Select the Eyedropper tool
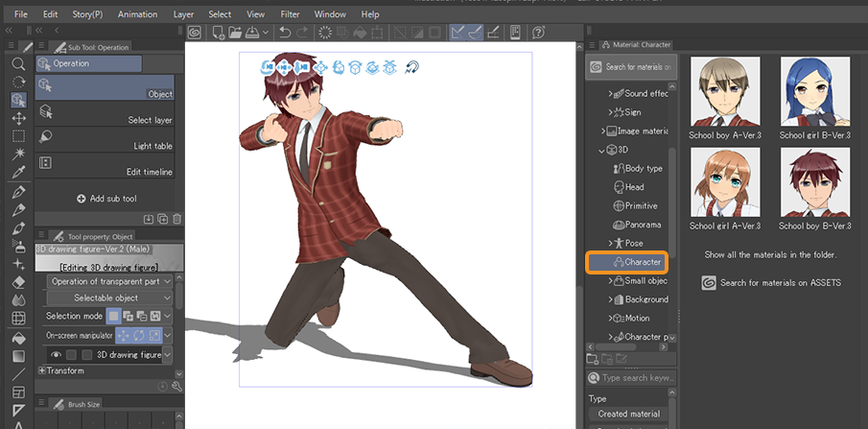This screenshot has width=868, height=429. [18, 172]
